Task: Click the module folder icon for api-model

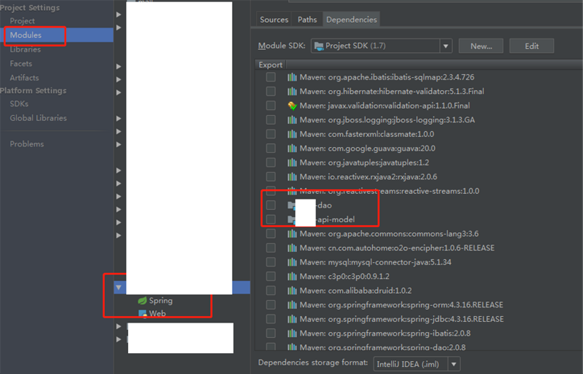Action: click(x=291, y=219)
